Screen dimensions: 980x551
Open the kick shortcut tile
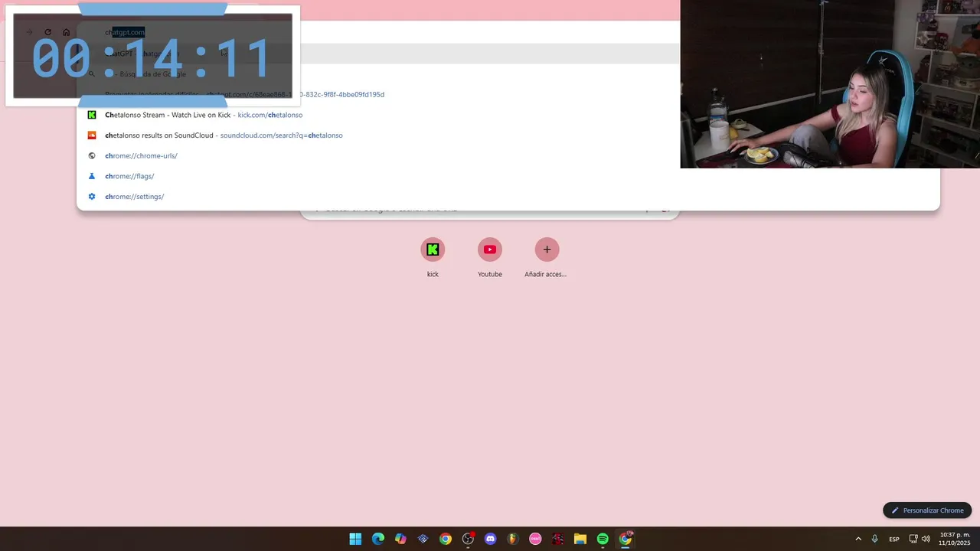(x=433, y=258)
